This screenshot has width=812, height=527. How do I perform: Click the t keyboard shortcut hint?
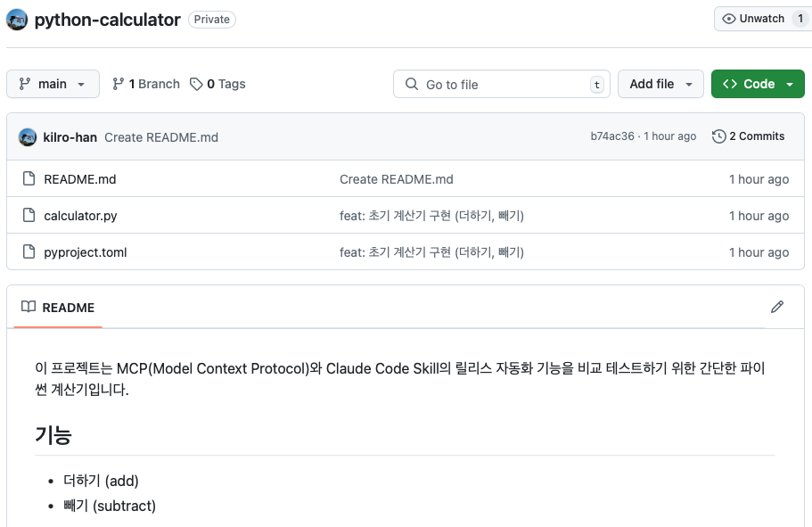tap(596, 85)
